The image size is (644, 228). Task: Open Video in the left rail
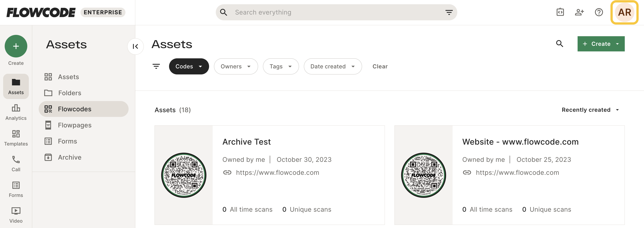(x=16, y=215)
